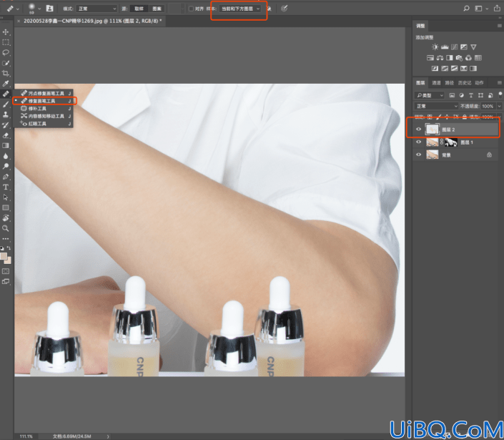Hide the 背景 layer
The image size is (504, 440).
418,155
